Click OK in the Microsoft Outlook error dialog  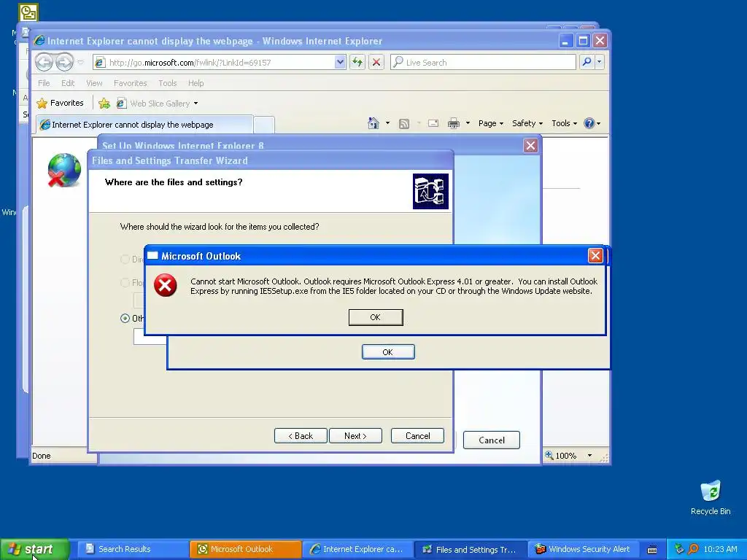[376, 317]
